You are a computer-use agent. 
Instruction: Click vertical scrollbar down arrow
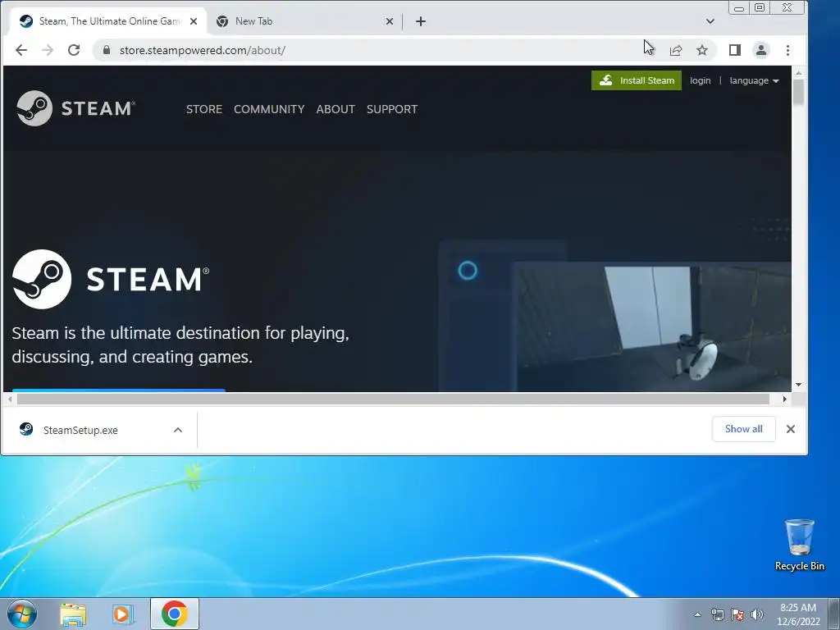pyautogui.click(x=798, y=385)
